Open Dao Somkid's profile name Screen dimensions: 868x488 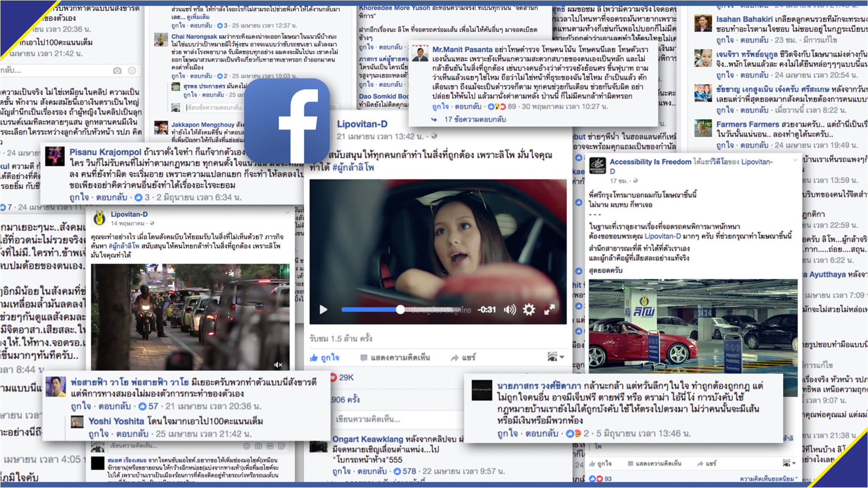click(x=384, y=96)
